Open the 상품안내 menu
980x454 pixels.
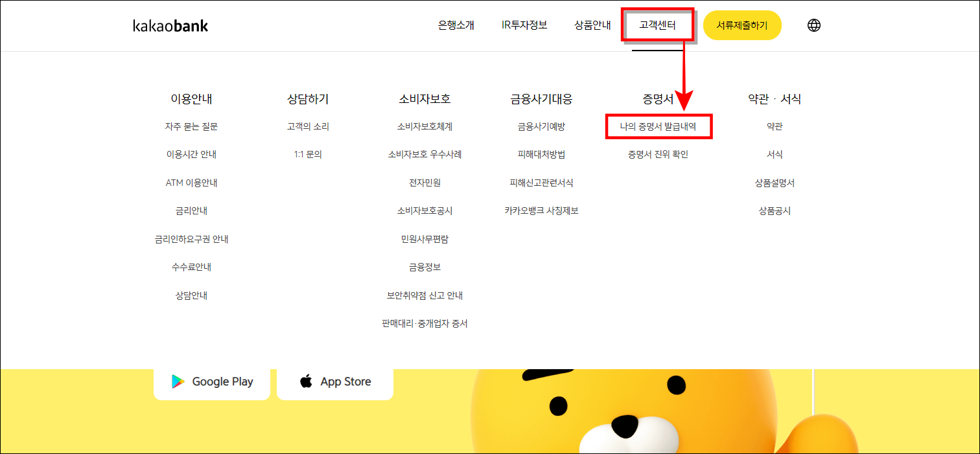pos(592,25)
